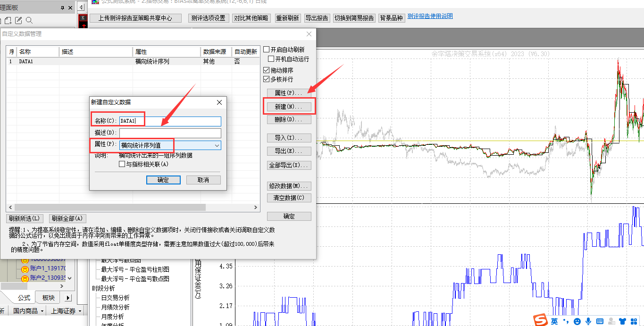Click the red K-line icon
This screenshot has height=326, width=644.
tap(84, 18)
